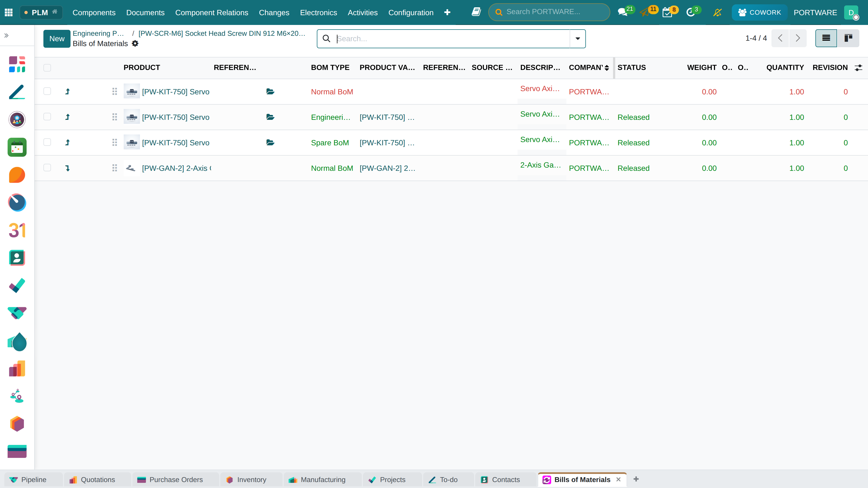The width and height of the screenshot is (868, 488).
Task: Open Bills of Materials settings gear
Action: tap(135, 43)
